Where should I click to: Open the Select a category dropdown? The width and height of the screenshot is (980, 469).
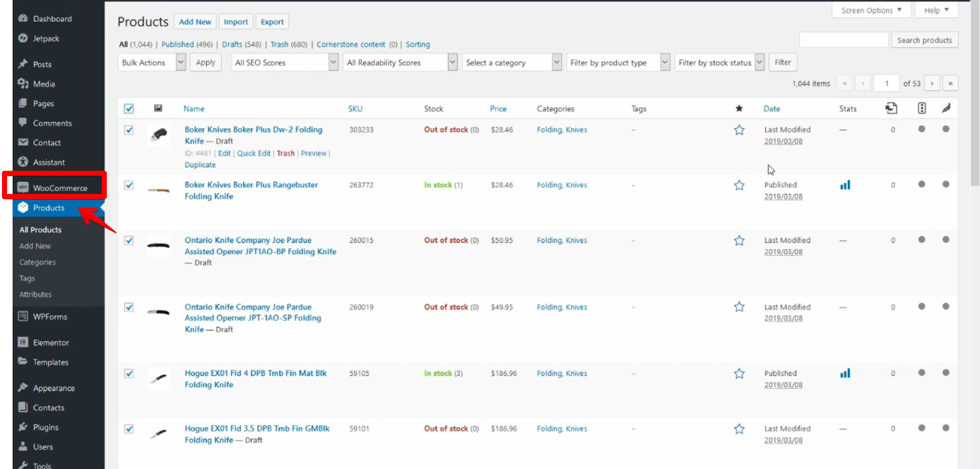(511, 62)
